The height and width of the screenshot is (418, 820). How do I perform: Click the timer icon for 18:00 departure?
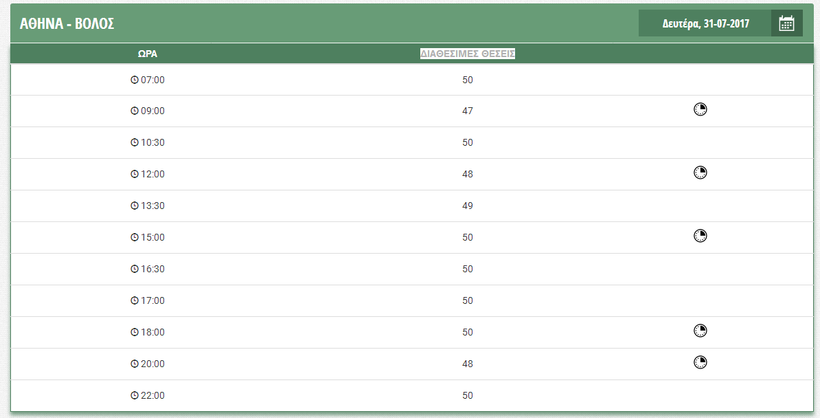pyautogui.click(x=700, y=331)
